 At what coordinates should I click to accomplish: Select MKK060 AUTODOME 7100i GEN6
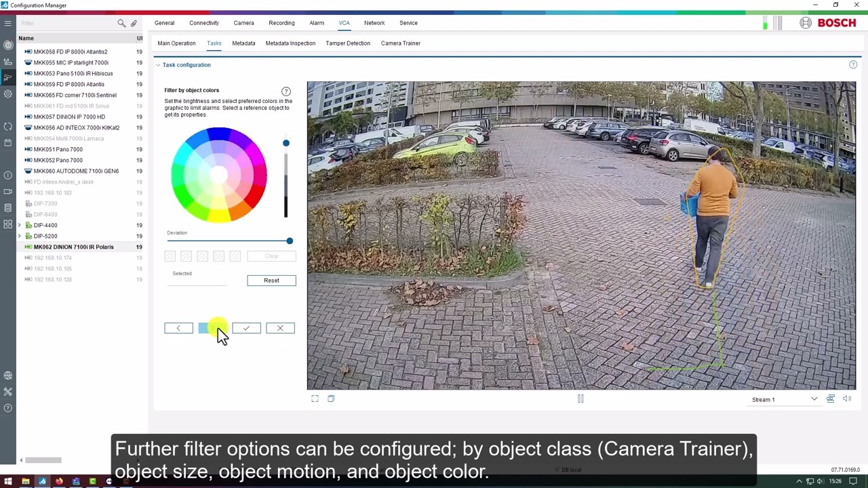pyautogui.click(x=76, y=171)
